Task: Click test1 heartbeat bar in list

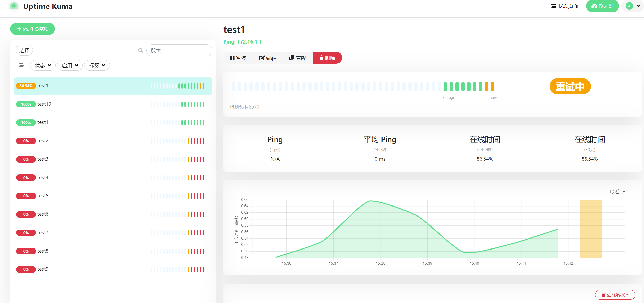Action: [178, 86]
